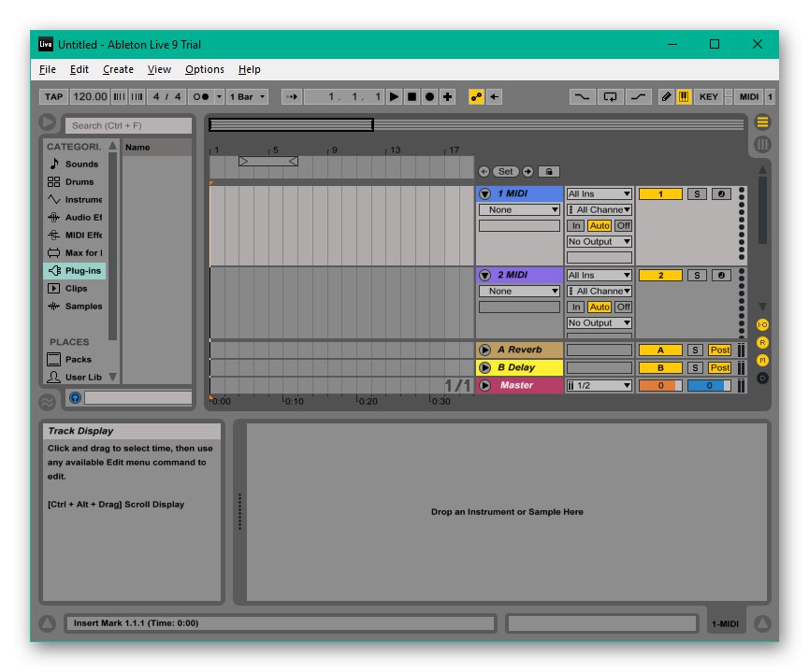Switch to Session view selector icon
This screenshot has width=809, height=672.
pos(762,145)
